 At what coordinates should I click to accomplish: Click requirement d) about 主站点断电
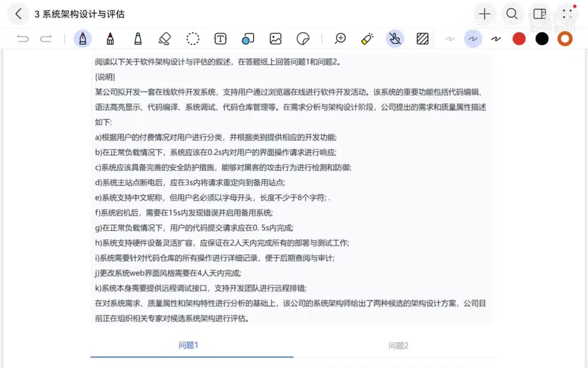click(190, 182)
